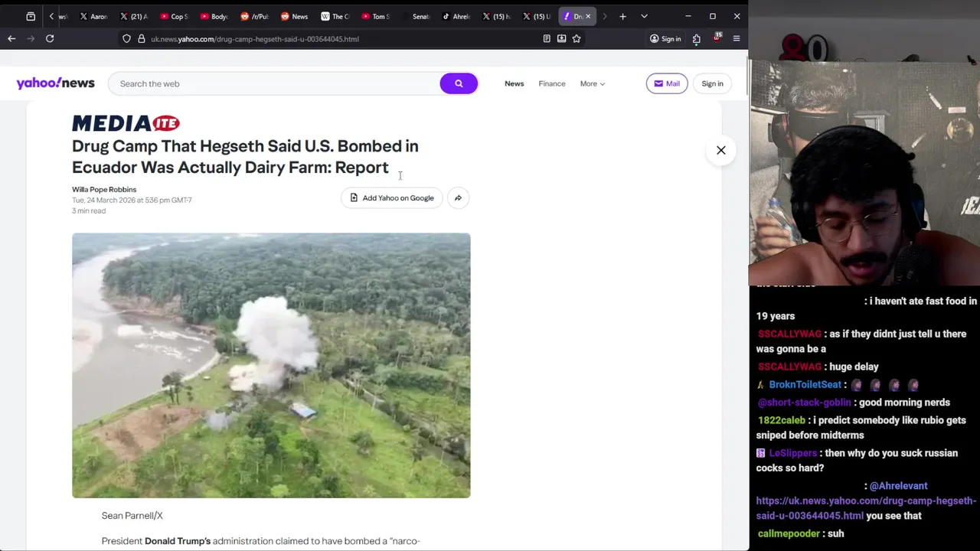Switch to the Cop YouTube tab
980x551 pixels.
[x=174, y=16]
